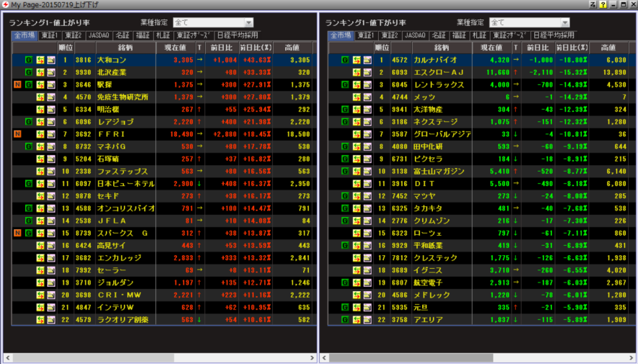
Task: Click 現在値 column header in 値上がり率 panel
Action: coord(175,48)
